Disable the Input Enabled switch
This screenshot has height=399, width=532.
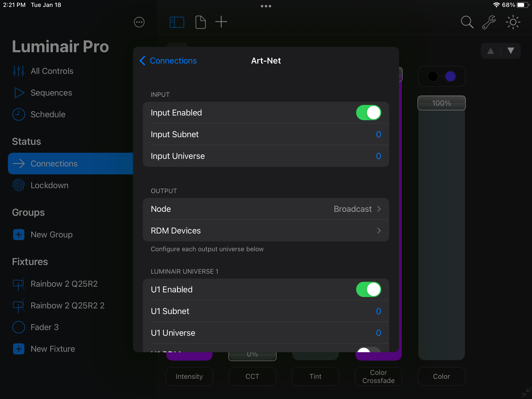click(368, 113)
